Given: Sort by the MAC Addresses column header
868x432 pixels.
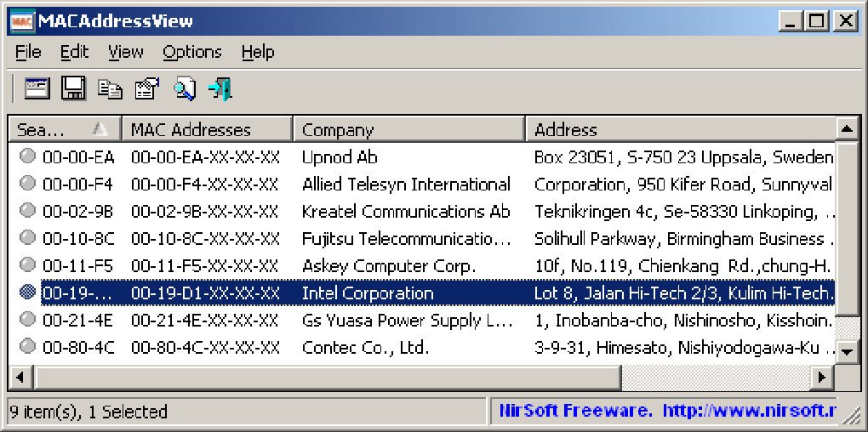Looking at the screenshot, I should click(x=208, y=129).
